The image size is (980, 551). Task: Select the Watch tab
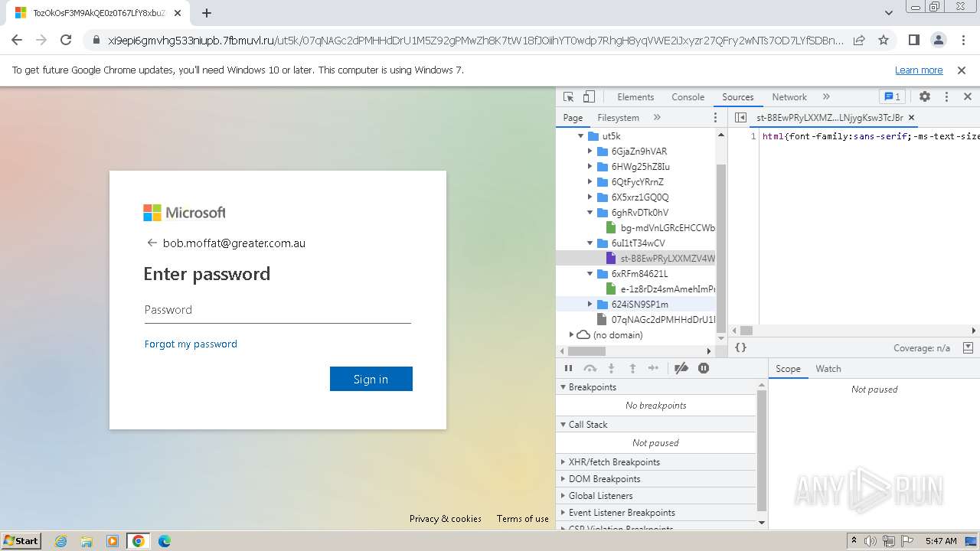(828, 369)
